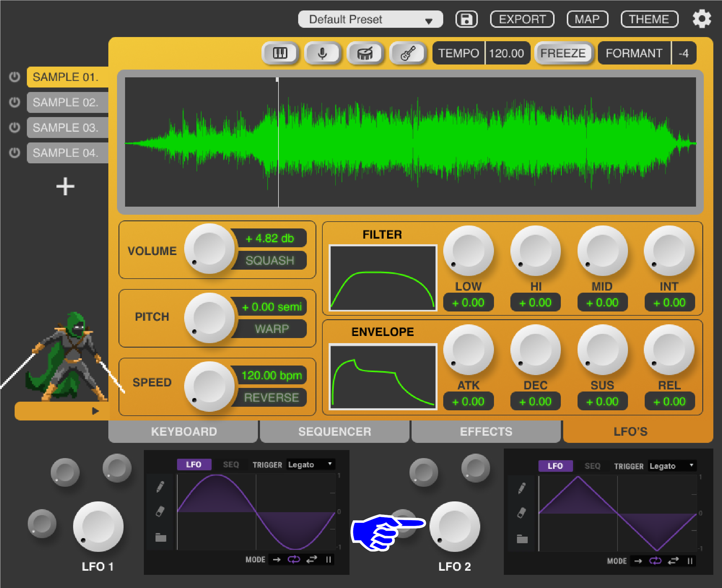Click the PITCH knob
Viewport: 722px width, 588px height.
[210, 318]
